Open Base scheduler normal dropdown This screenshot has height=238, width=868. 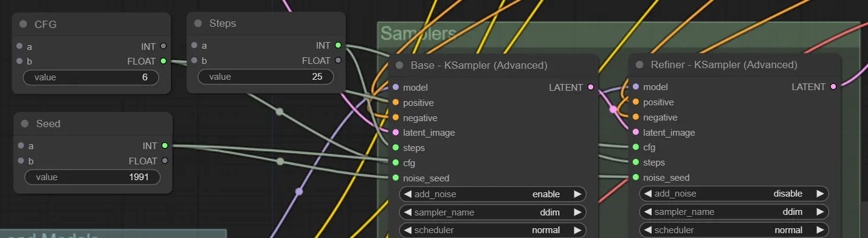[x=493, y=230]
